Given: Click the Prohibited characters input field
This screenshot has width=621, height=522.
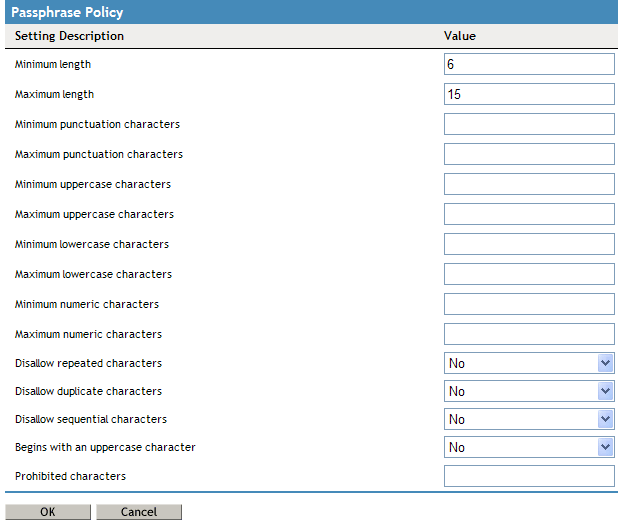Looking at the screenshot, I should click(x=529, y=476).
